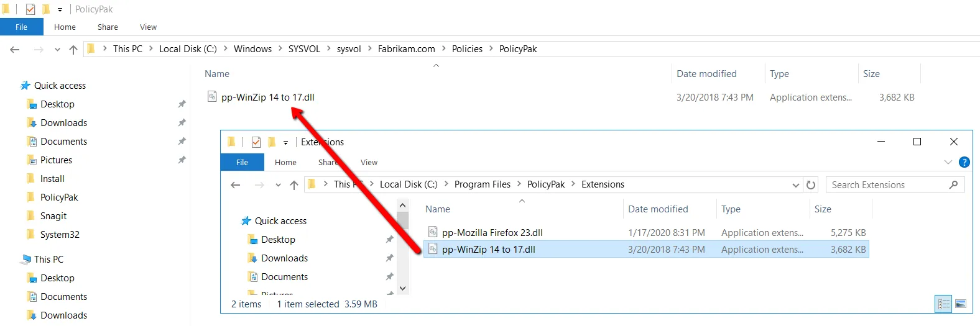Click scroll down arrow in Extensions navigation pane
Image resolution: width=980 pixels, height=326 pixels.
(x=402, y=288)
